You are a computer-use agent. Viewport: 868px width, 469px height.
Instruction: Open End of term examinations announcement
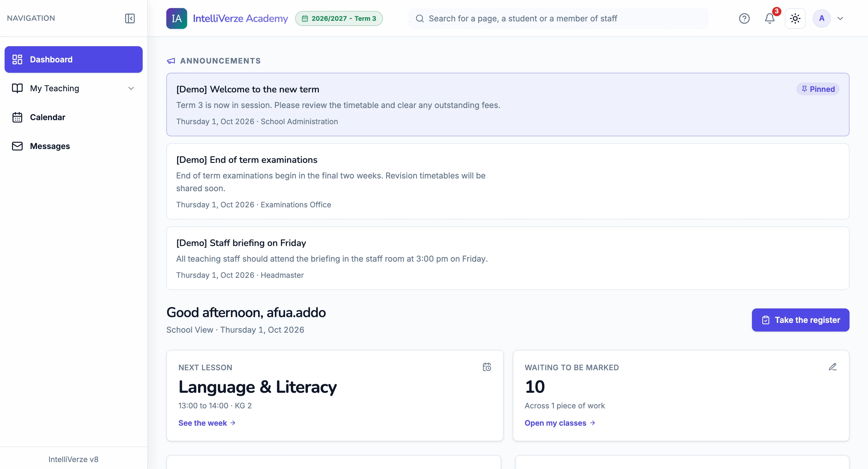coord(507,181)
